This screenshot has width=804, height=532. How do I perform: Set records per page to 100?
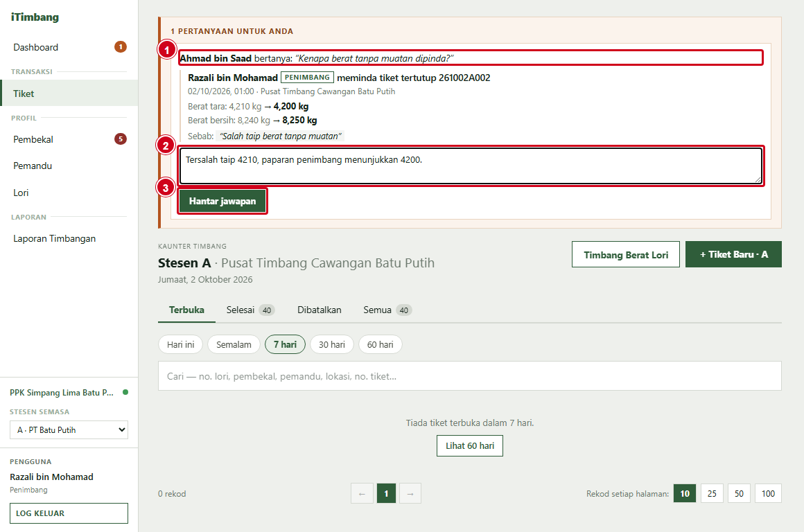tap(768, 494)
